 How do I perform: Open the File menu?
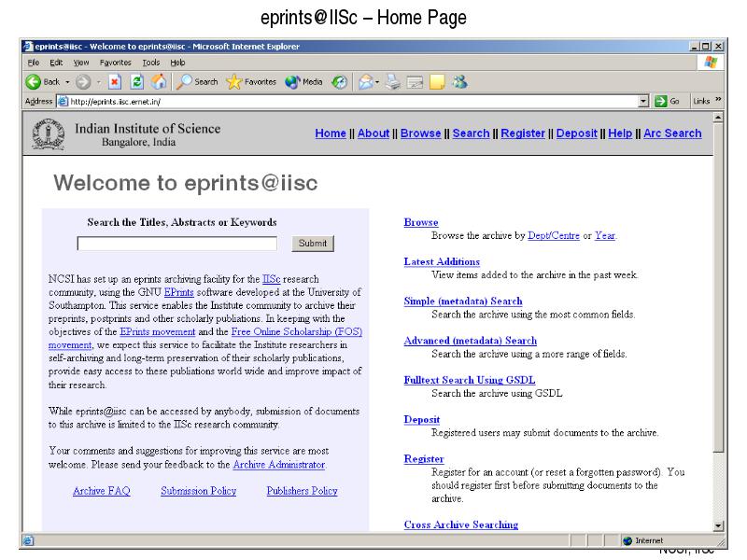click(x=34, y=63)
